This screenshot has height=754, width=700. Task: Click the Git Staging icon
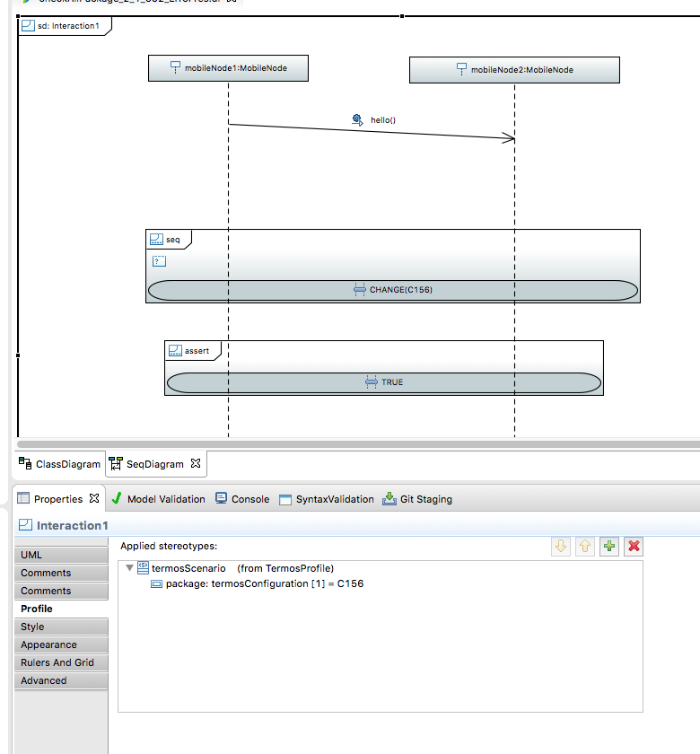pos(389,499)
